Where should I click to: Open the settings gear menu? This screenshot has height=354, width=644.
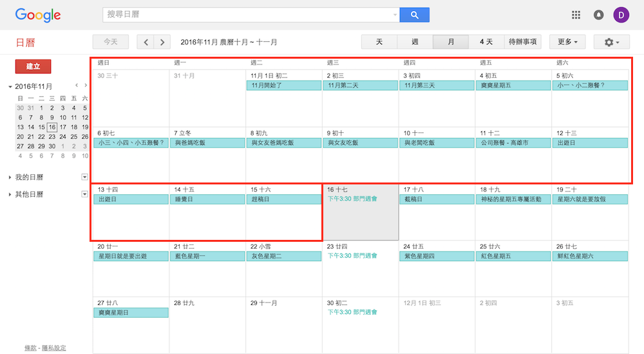612,42
